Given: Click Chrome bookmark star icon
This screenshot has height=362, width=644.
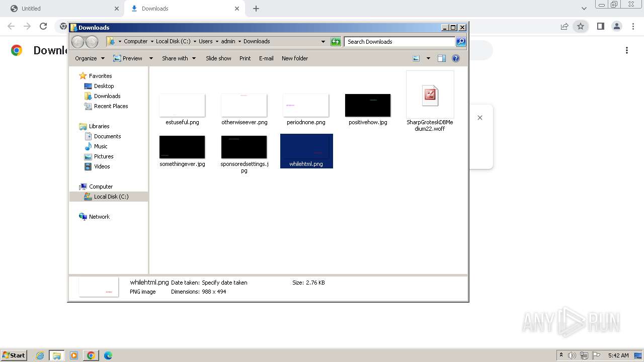Looking at the screenshot, I should pyautogui.click(x=581, y=26).
